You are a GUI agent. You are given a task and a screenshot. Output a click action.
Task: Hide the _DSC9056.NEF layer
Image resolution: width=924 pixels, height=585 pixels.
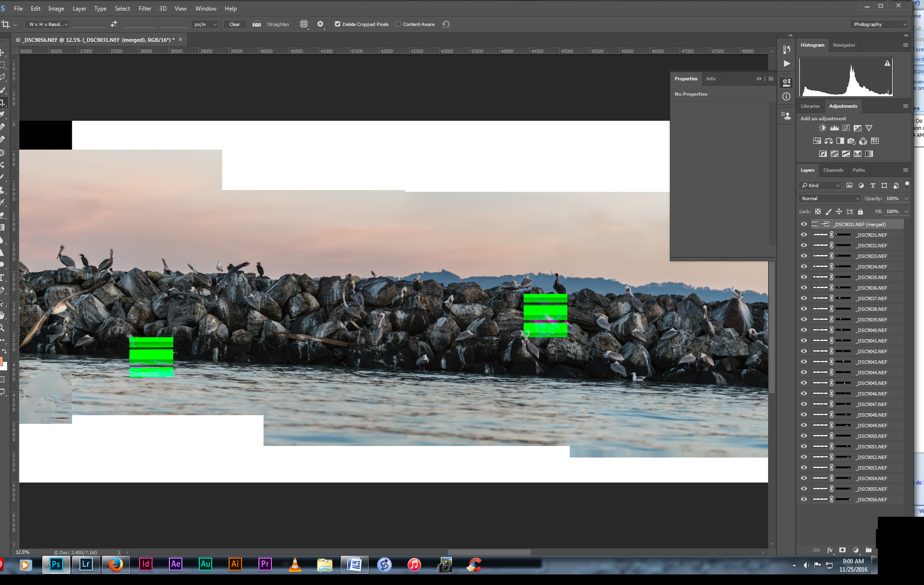pyautogui.click(x=804, y=499)
